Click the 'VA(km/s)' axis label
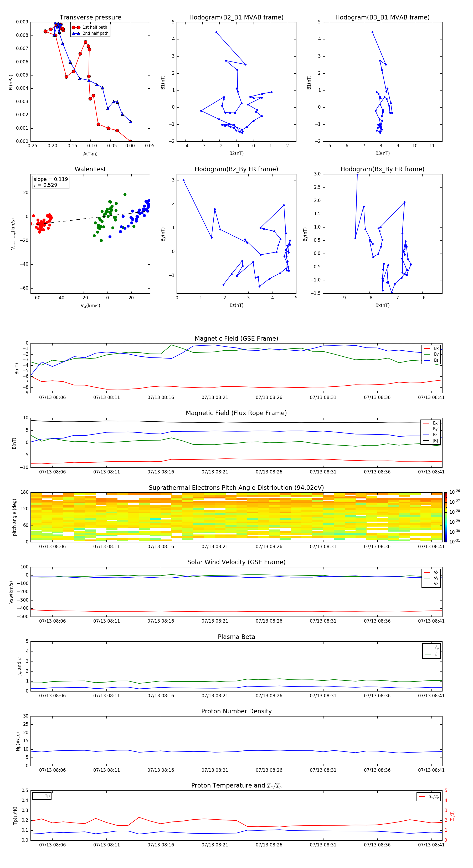The height and width of the screenshot is (868, 473). coord(90,306)
